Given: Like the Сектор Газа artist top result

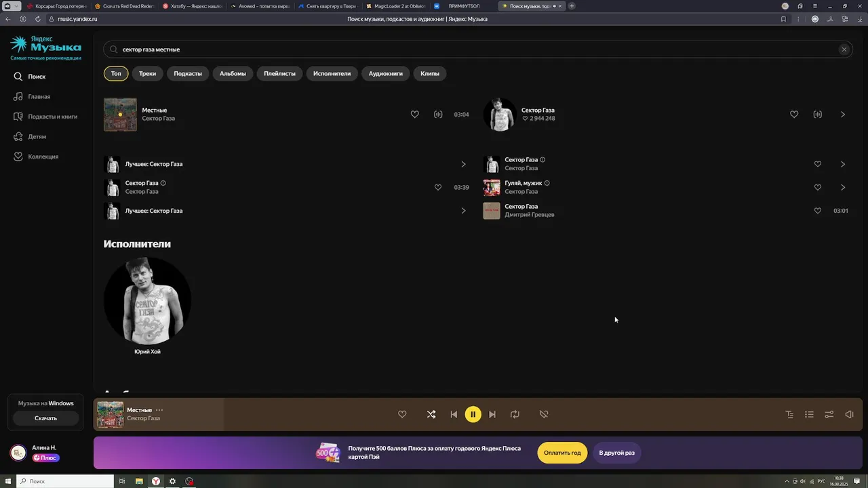Looking at the screenshot, I should click(x=794, y=115).
